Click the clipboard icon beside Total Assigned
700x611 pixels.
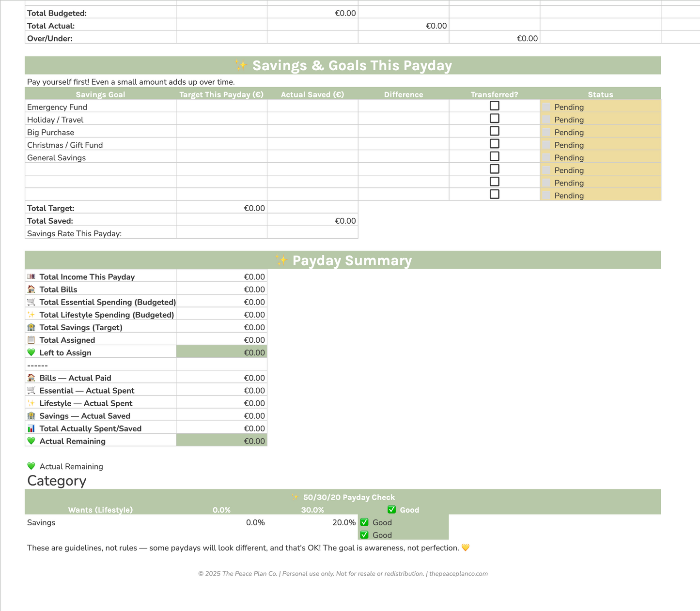[x=31, y=339]
